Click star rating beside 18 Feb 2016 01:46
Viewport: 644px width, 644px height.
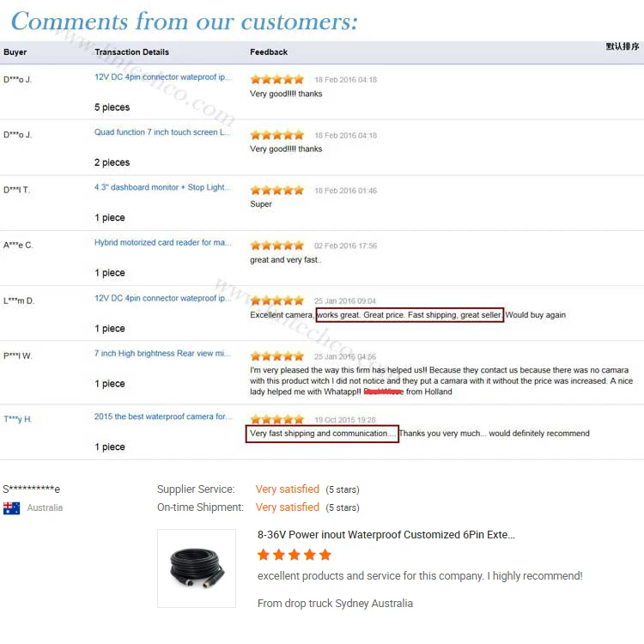point(276,190)
